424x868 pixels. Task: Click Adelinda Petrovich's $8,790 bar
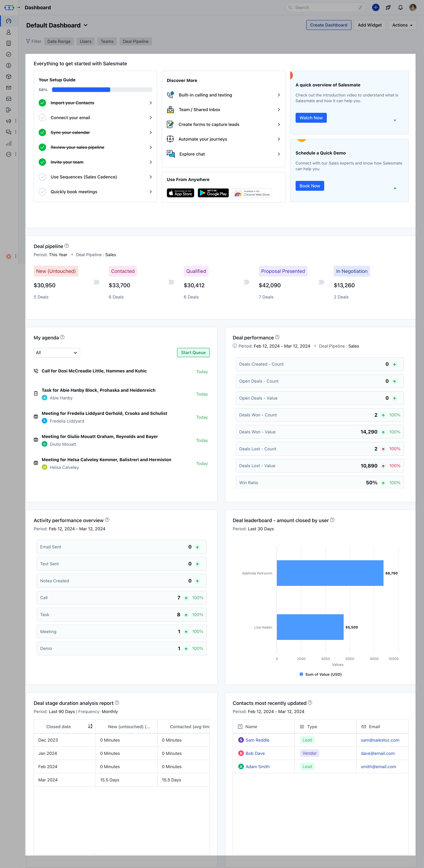330,573
